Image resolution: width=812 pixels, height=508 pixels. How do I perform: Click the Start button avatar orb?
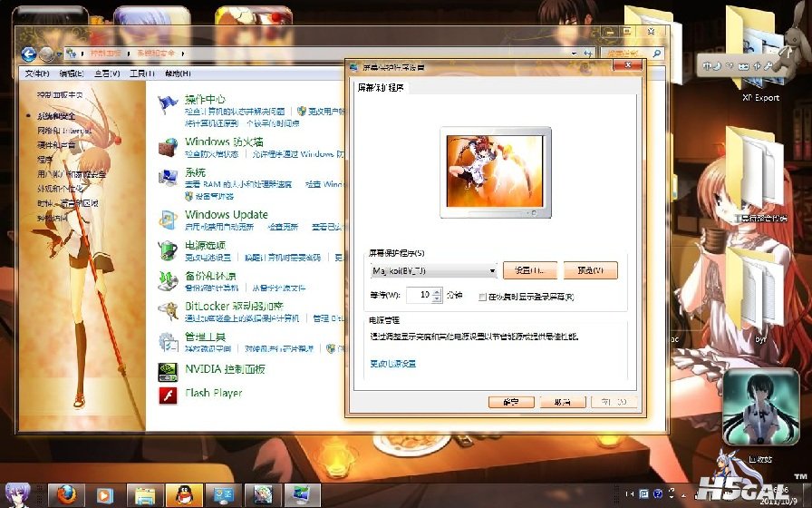17,494
